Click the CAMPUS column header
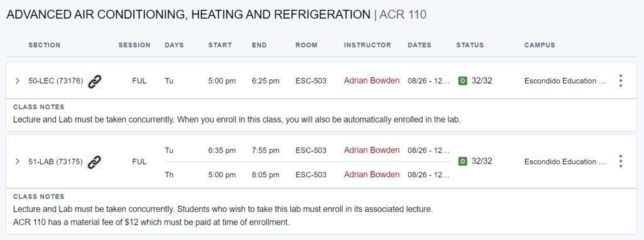 (x=540, y=45)
